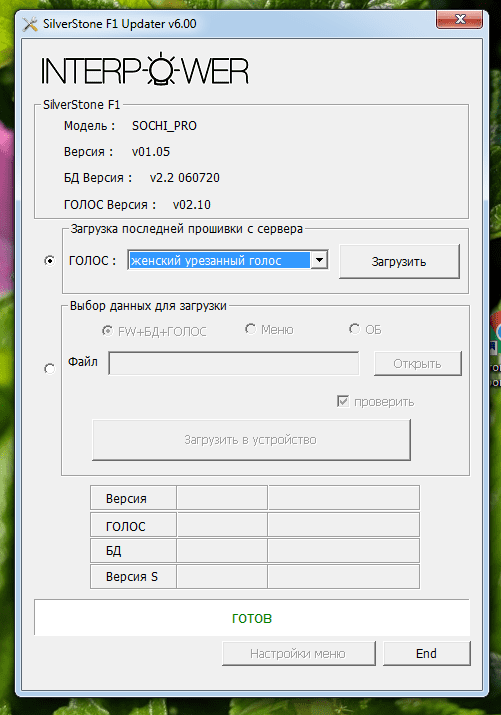Toggle the проверить checkbox

click(x=343, y=401)
